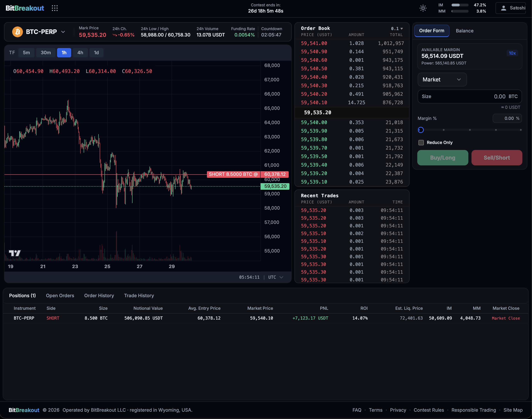Click the SHORT 8.5000 BTC chart marker
Viewport: 532px width, 419px height.
pyautogui.click(x=233, y=174)
